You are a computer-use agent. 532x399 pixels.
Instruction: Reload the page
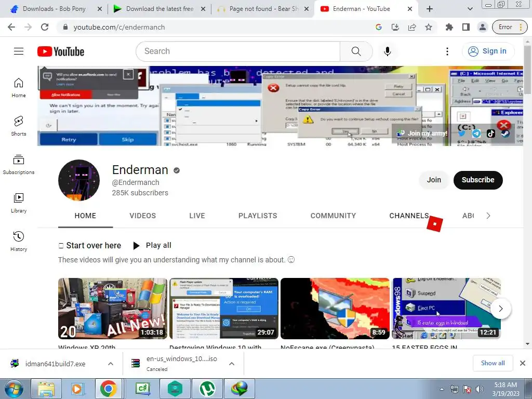pyautogui.click(x=45, y=27)
